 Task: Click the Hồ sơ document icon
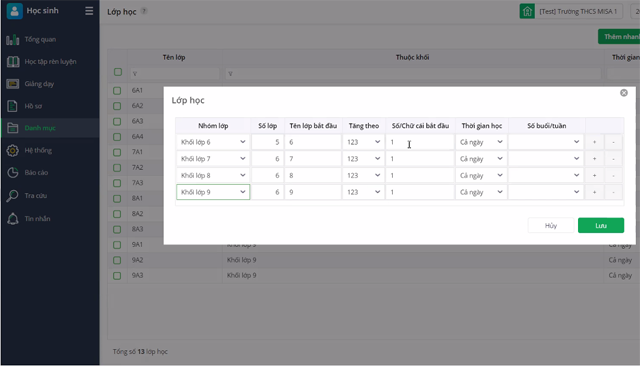coord(12,106)
